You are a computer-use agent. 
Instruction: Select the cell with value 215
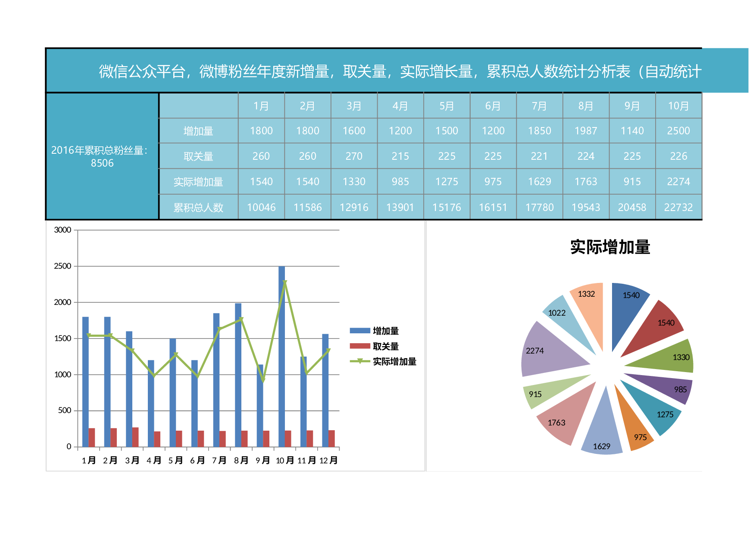[400, 156]
